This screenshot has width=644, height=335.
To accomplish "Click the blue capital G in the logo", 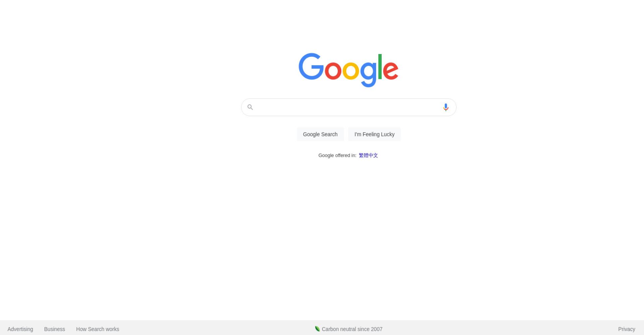I will coord(311,66).
